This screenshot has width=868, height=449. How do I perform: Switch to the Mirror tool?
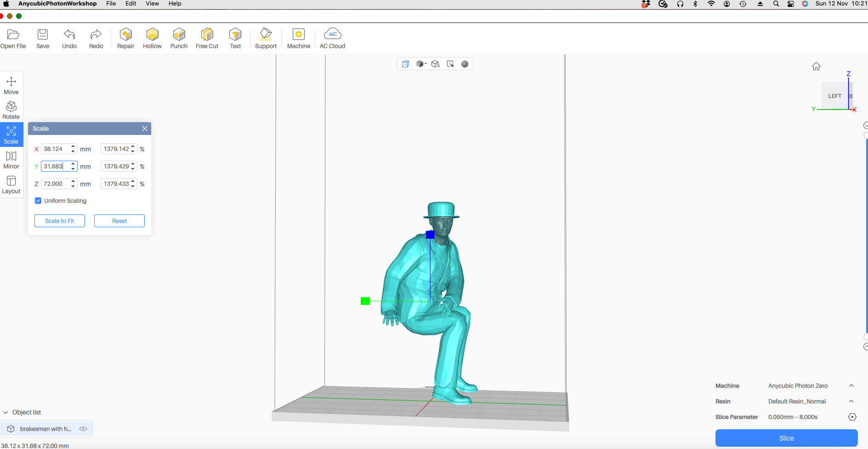click(x=11, y=159)
